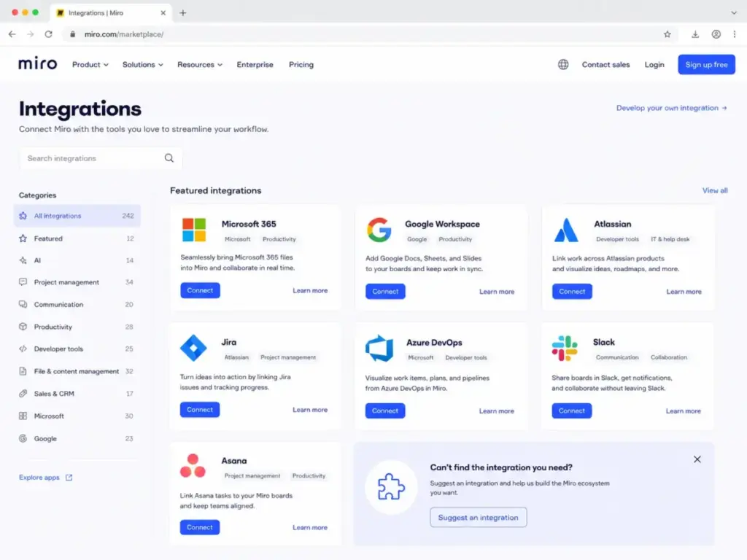
Task: Open the language globe icon
Action: 563,64
